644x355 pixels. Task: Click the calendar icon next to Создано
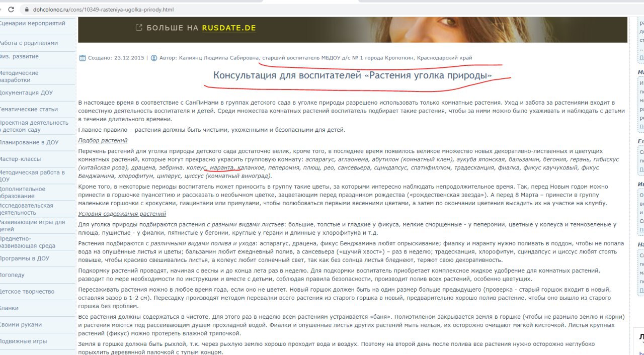point(83,58)
